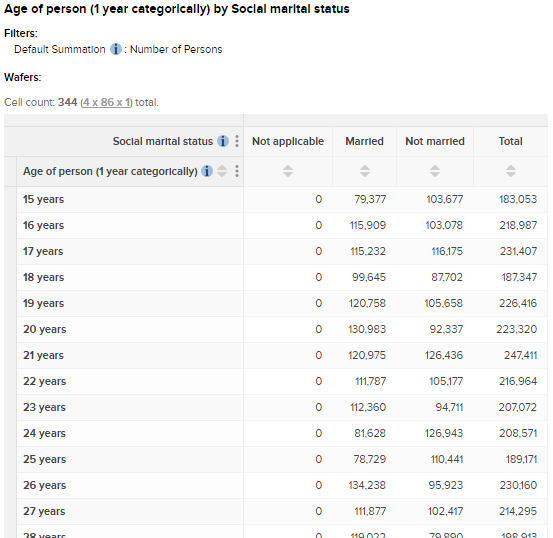Viewport: 553px width, 538px height.
Task: Click info icon for Age of person
Action: (207, 171)
